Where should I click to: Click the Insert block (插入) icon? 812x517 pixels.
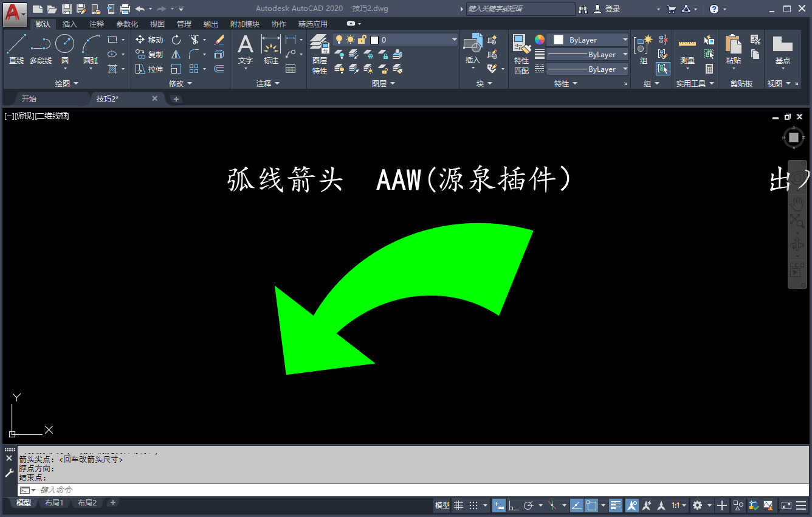473,50
